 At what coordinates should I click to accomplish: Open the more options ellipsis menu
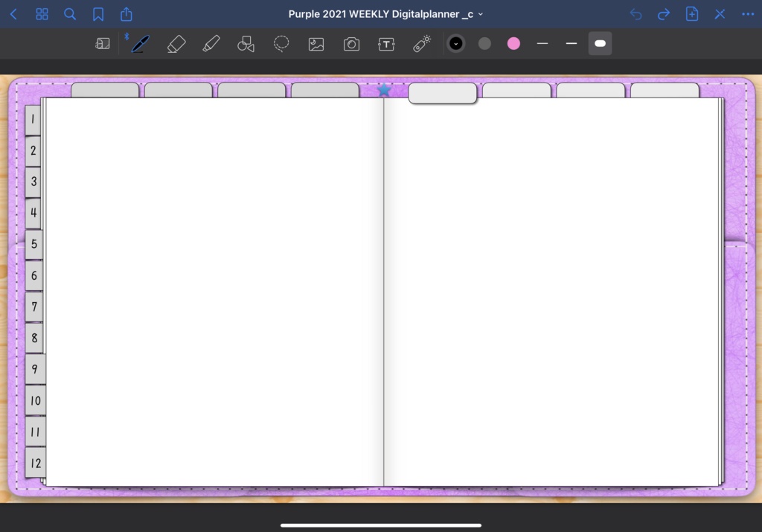[748, 14]
